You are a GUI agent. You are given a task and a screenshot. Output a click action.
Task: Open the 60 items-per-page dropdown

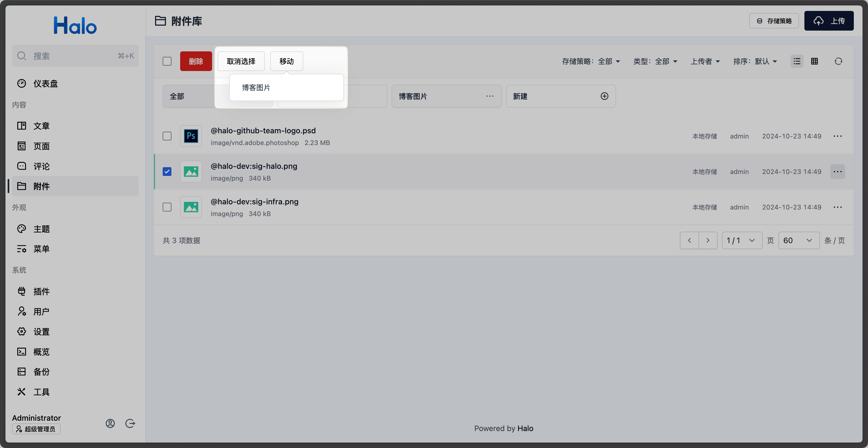798,240
